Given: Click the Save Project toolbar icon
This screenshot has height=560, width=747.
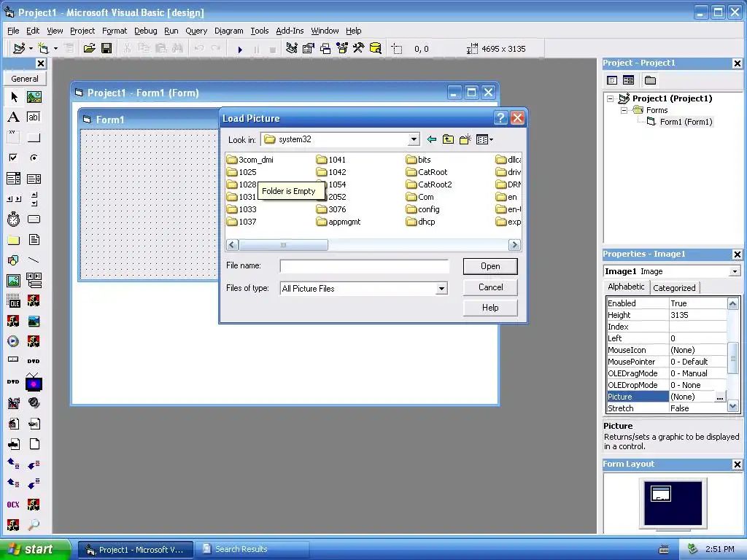Looking at the screenshot, I should pyautogui.click(x=107, y=48).
